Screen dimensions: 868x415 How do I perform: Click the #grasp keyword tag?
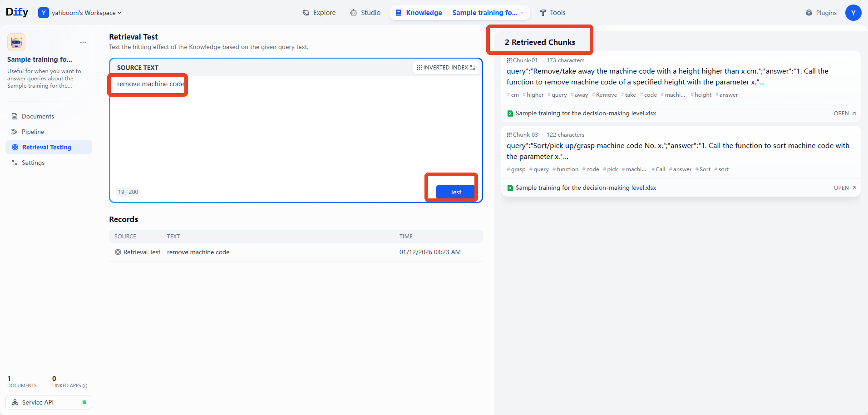pyautogui.click(x=516, y=169)
